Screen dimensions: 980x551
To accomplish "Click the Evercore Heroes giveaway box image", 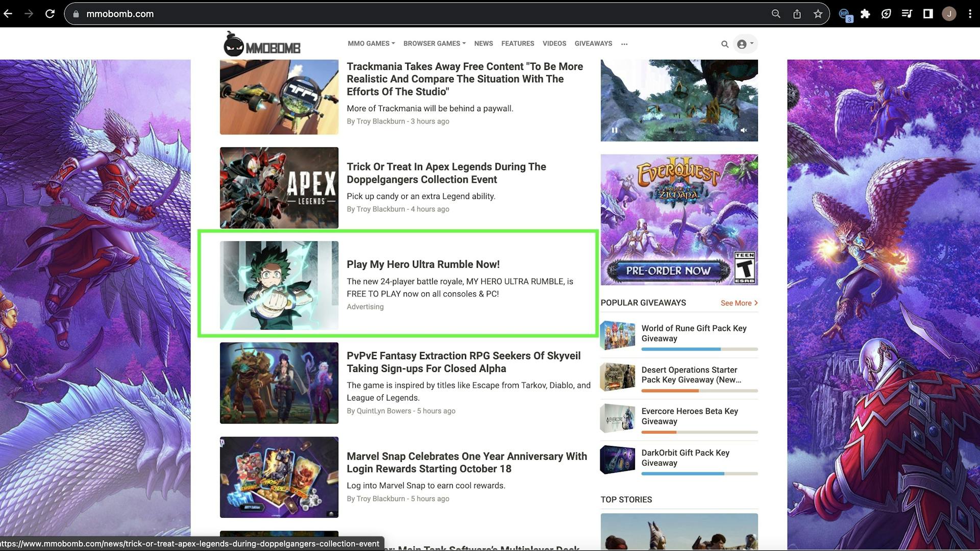I will [618, 418].
